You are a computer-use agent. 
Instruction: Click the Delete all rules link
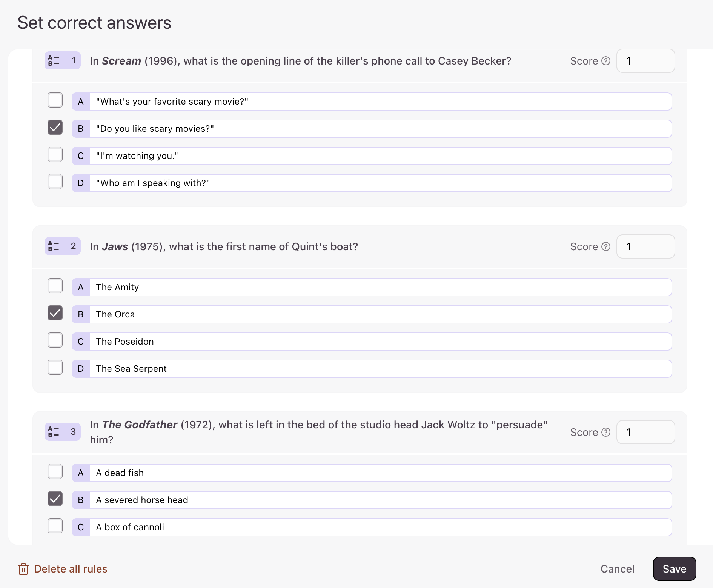[70, 569]
